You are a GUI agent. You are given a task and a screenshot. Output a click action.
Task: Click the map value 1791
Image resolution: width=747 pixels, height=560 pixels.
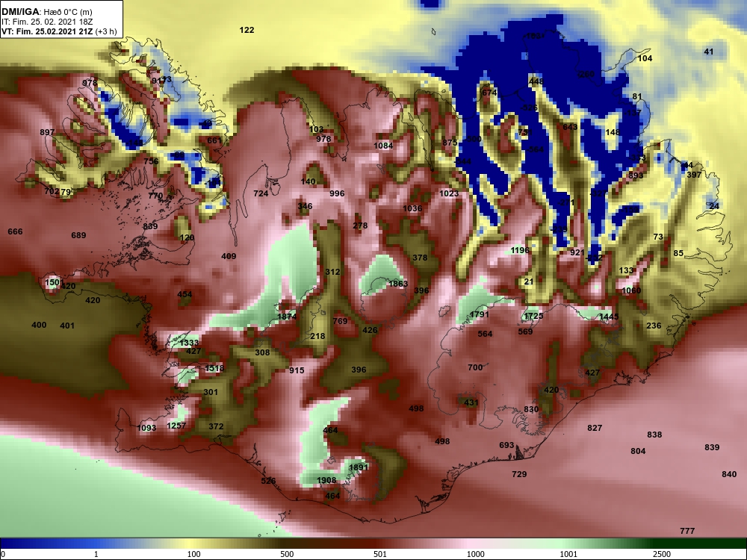click(480, 315)
